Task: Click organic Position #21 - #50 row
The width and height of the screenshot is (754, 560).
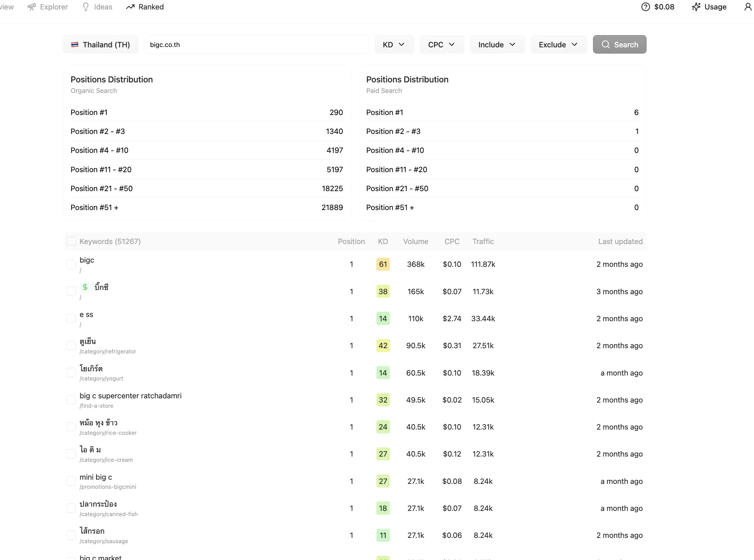Action: (x=207, y=188)
